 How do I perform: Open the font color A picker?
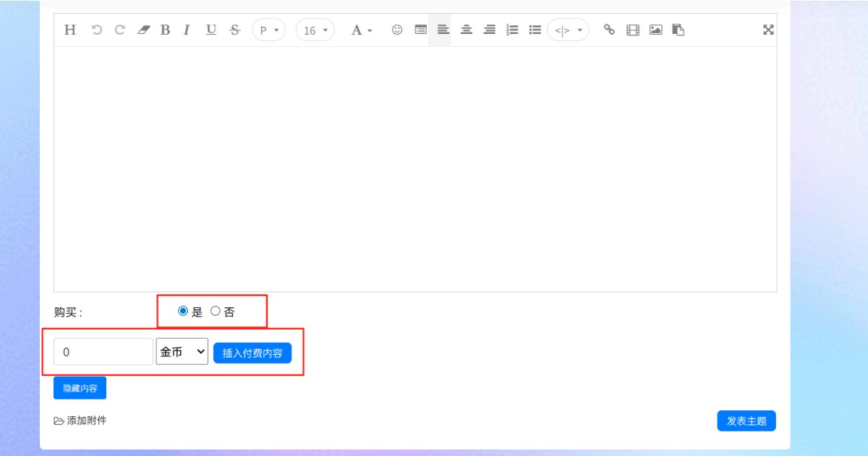click(x=362, y=30)
